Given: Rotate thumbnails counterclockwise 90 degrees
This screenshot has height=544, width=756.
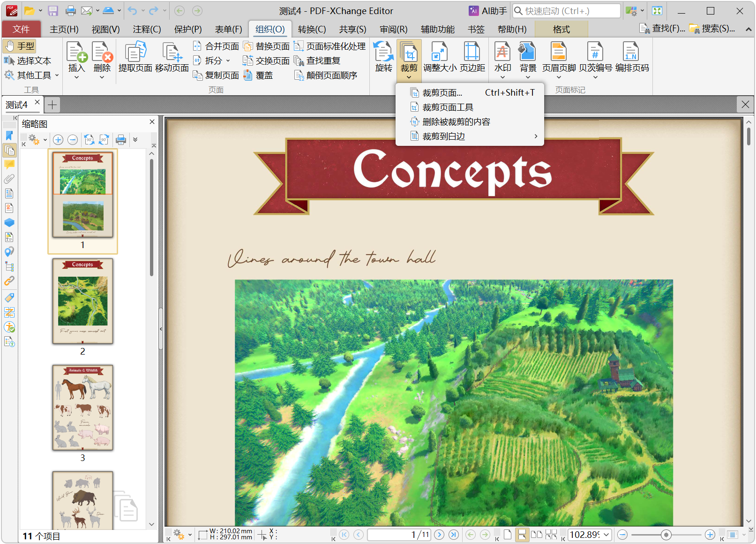Looking at the screenshot, I should click(89, 140).
